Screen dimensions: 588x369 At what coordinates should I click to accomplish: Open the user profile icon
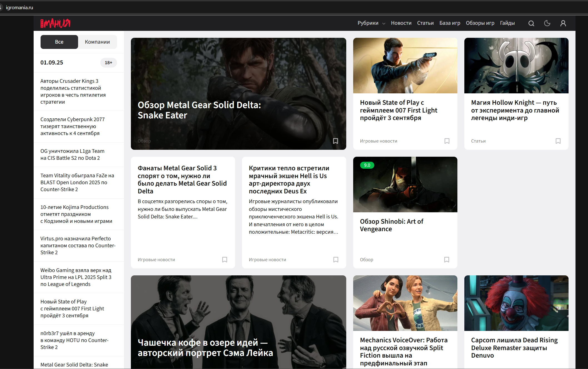(563, 23)
